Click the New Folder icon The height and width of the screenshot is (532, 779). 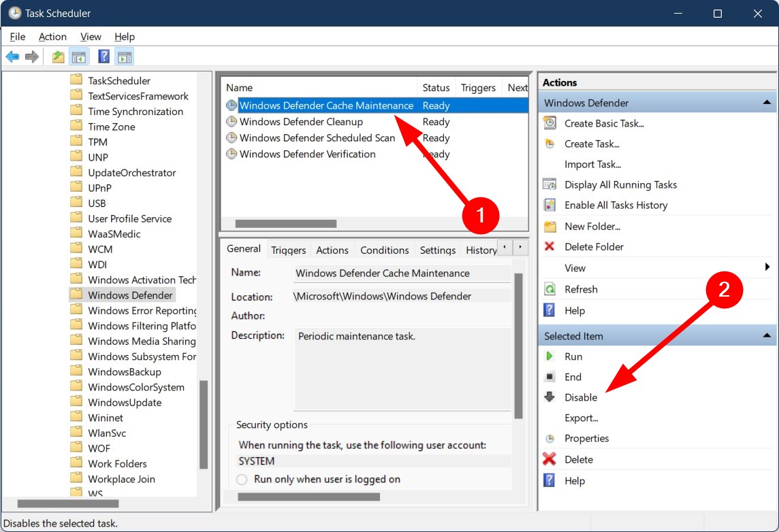tap(550, 227)
